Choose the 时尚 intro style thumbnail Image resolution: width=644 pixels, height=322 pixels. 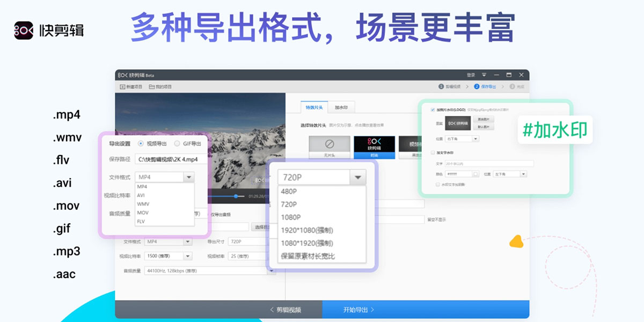click(x=374, y=144)
